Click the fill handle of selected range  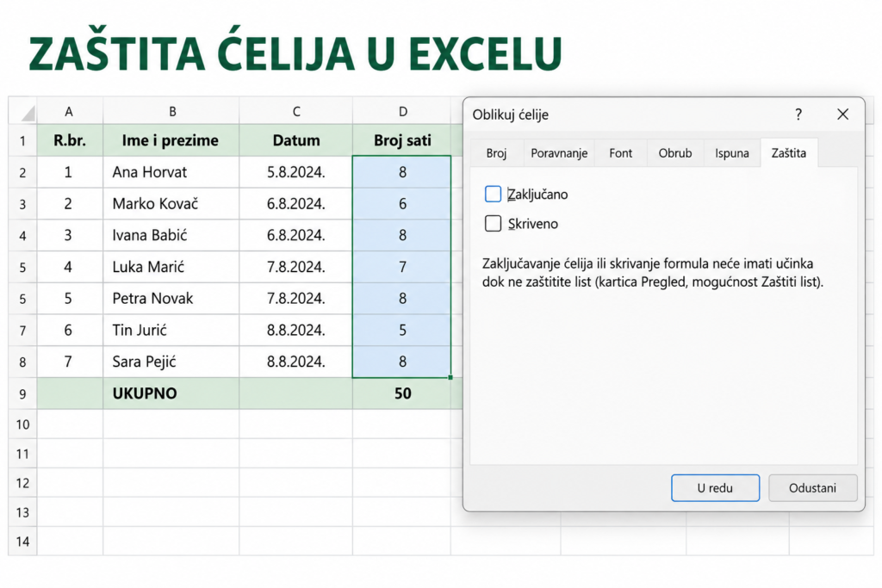point(450,377)
